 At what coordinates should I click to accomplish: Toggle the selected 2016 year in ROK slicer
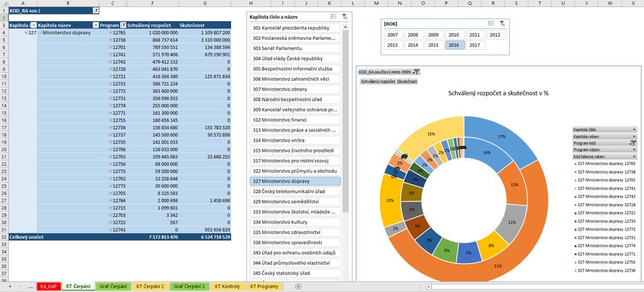click(455, 45)
